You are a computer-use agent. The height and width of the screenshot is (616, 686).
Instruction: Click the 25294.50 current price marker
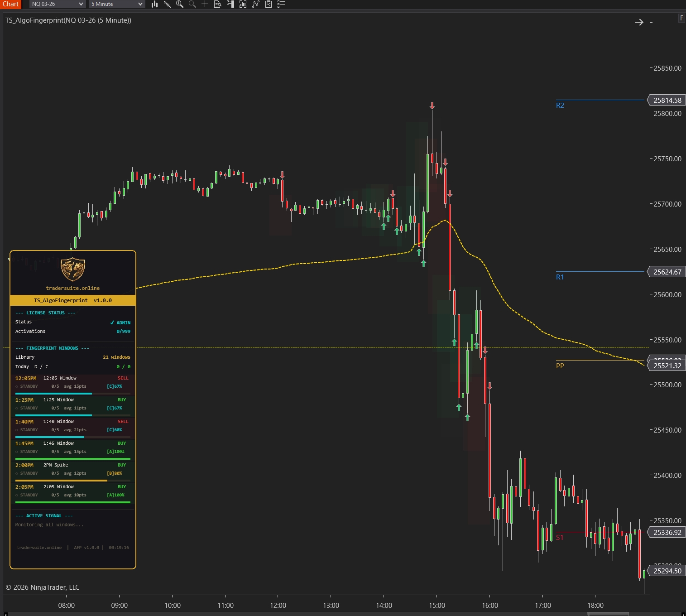pyautogui.click(x=667, y=571)
